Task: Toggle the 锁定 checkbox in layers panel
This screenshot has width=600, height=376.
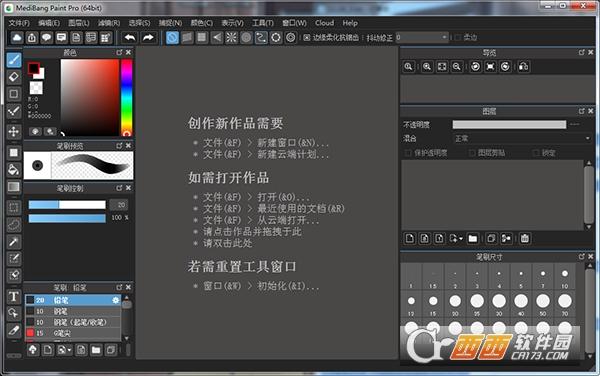Action: coord(536,153)
